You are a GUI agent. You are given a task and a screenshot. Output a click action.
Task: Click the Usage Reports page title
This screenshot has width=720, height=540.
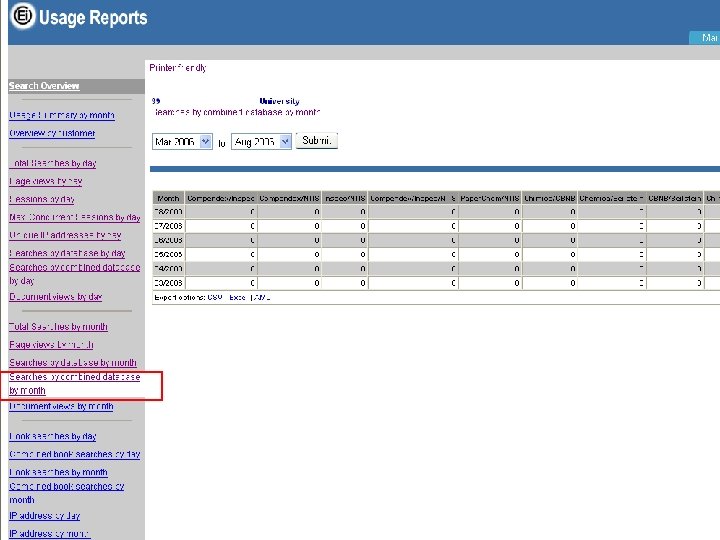pos(93,17)
